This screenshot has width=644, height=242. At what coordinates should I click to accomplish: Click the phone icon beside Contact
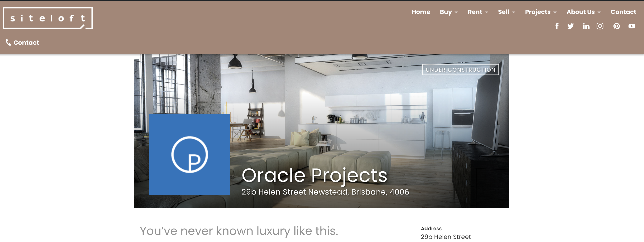8,42
